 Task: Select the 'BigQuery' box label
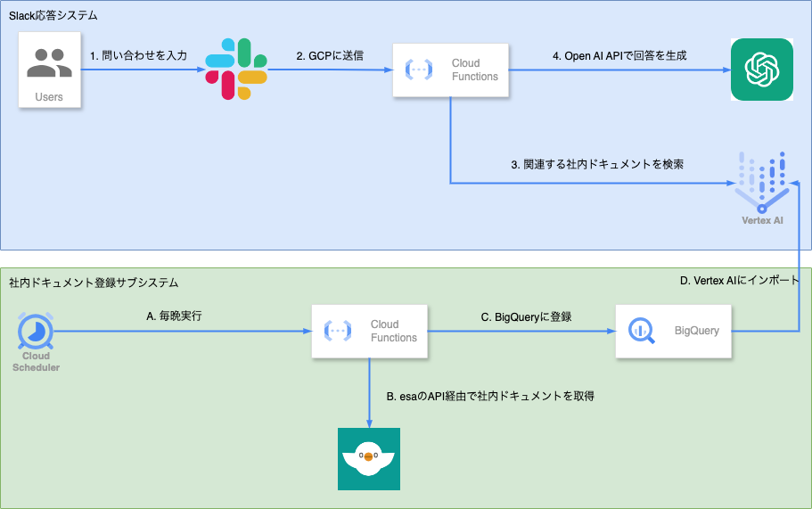696,331
